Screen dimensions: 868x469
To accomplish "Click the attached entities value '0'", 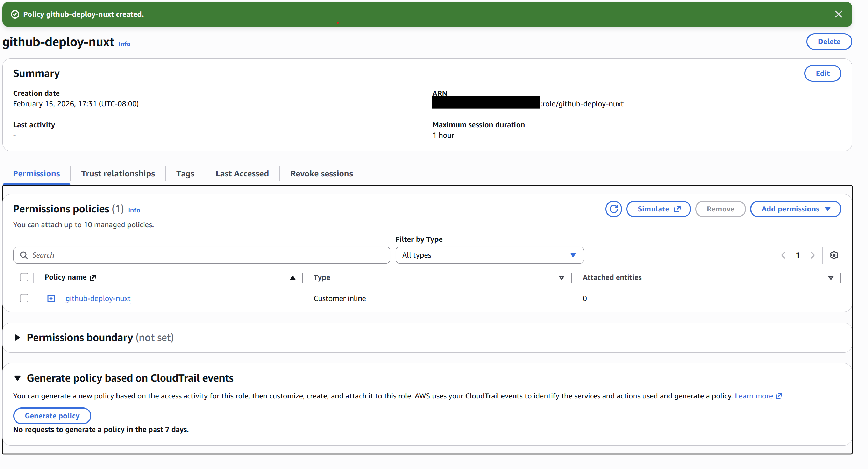I will click(585, 298).
